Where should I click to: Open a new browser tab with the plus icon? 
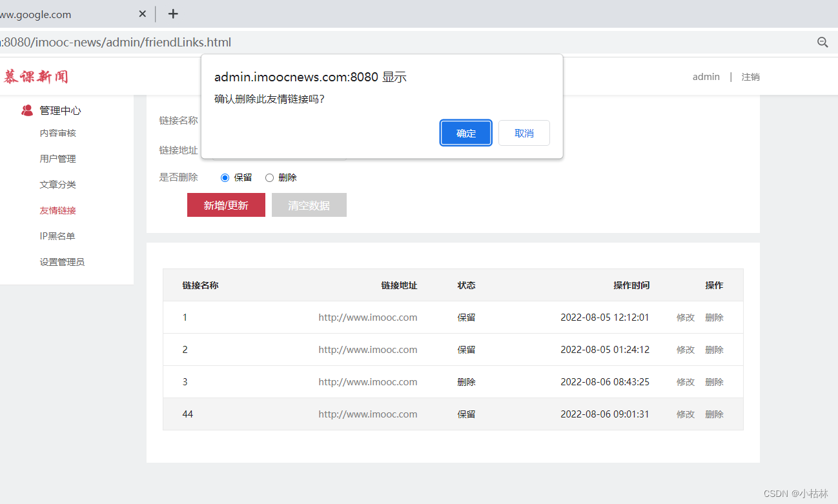pyautogui.click(x=172, y=14)
